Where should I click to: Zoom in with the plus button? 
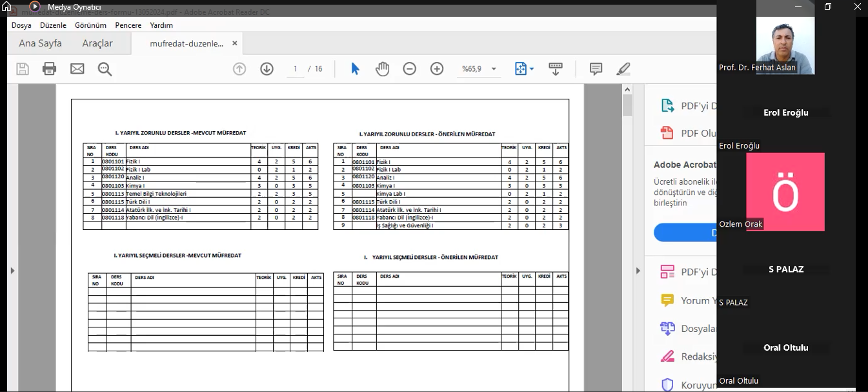(x=437, y=68)
